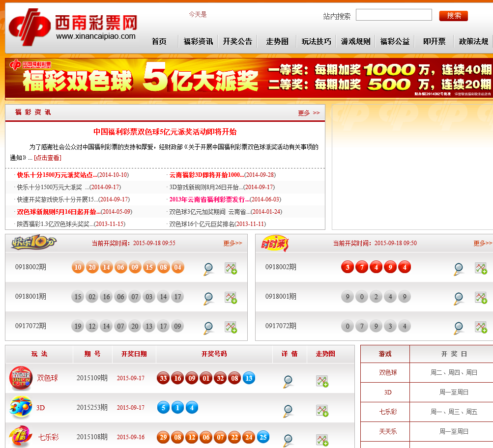Open 福彩公益 navigation item
The image size is (493, 448).
tap(395, 41)
